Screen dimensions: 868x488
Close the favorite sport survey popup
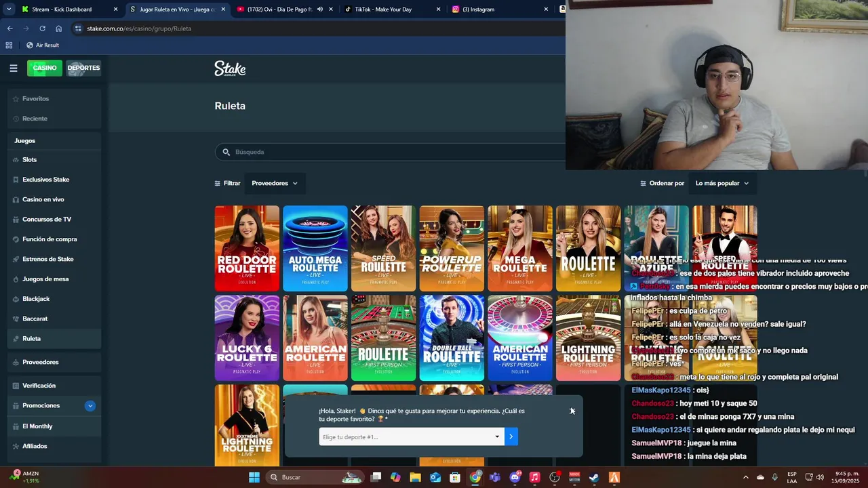572,411
